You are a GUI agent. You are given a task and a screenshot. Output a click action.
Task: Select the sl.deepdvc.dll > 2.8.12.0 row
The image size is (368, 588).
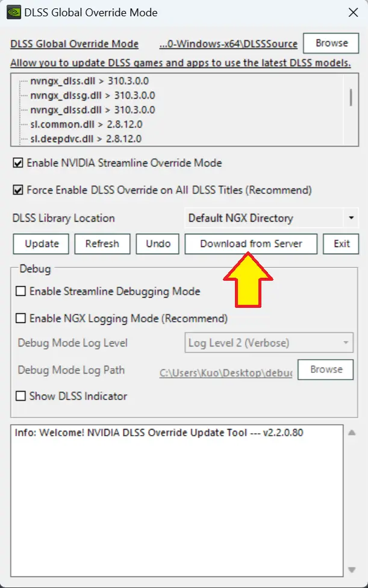[x=86, y=139]
